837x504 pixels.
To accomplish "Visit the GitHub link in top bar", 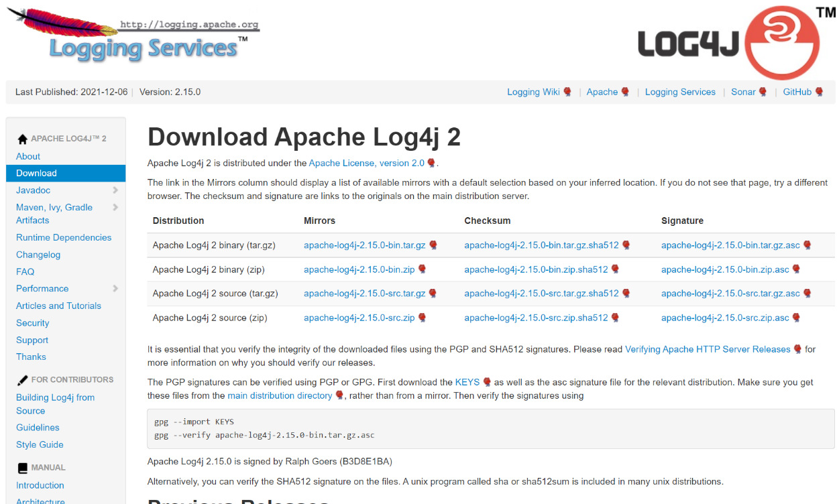I will pyautogui.click(x=797, y=92).
